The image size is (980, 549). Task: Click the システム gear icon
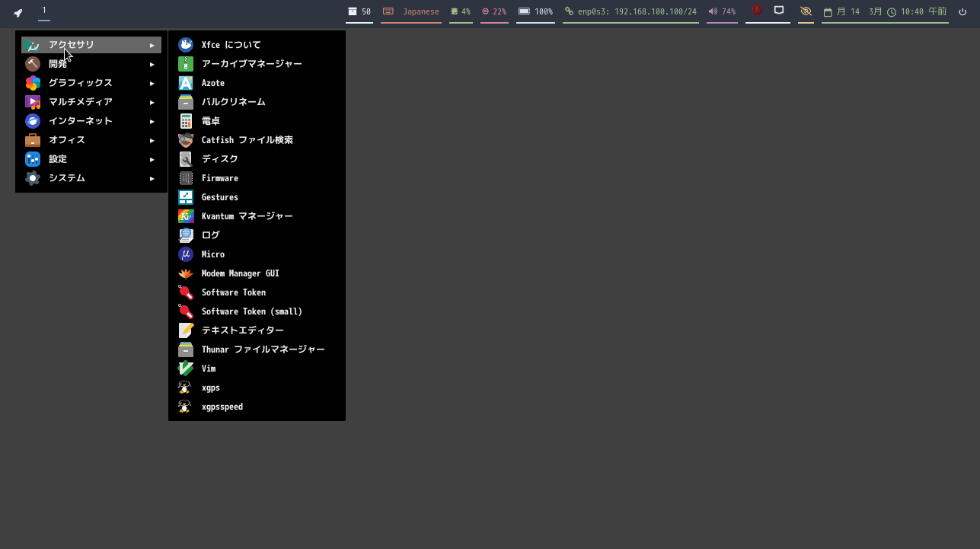tap(33, 178)
